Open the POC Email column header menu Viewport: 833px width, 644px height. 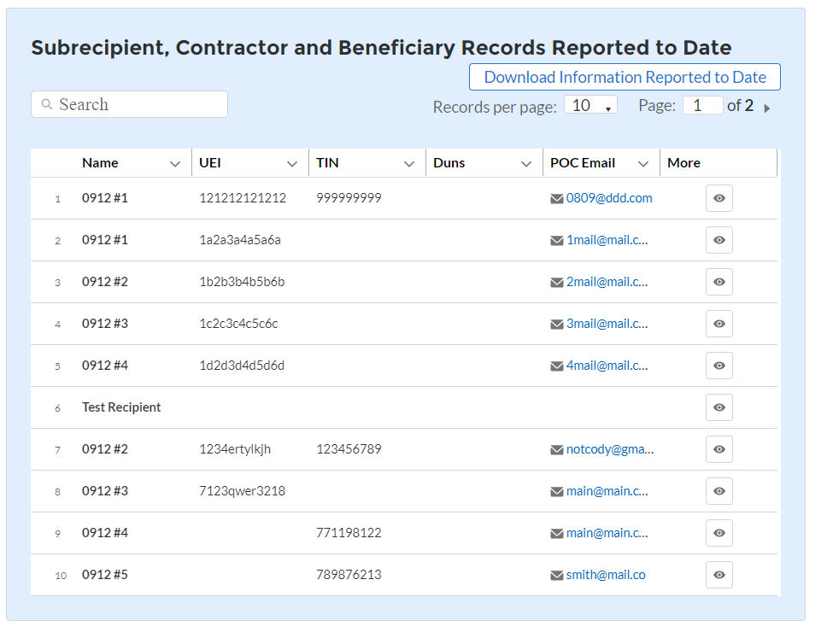(x=643, y=164)
